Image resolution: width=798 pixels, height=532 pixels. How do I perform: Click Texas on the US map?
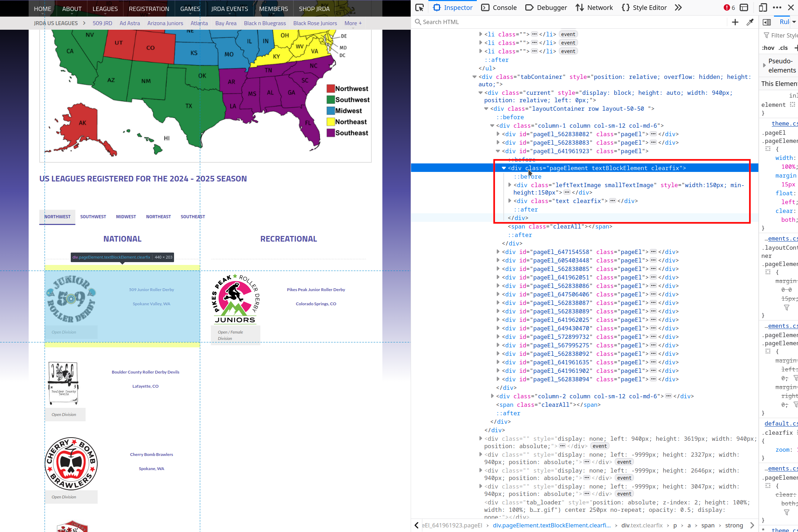(189, 106)
